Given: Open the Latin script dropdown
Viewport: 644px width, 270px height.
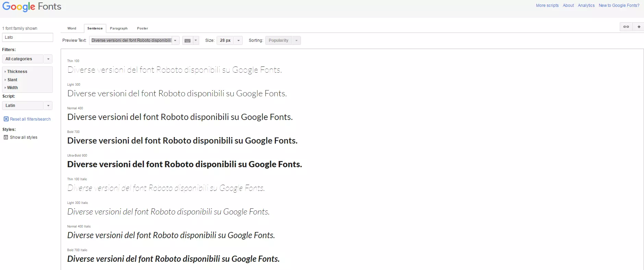Looking at the screenshot, I should pyautogui.click(x=27, y=106).
